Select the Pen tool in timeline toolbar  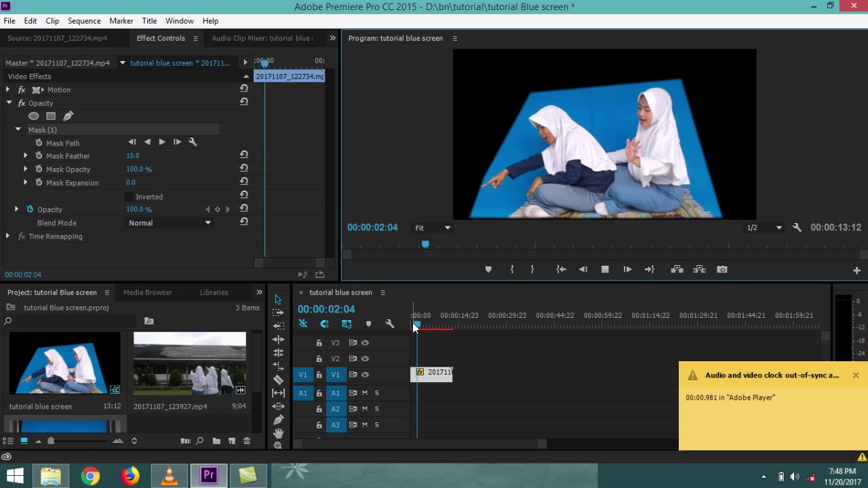pyautogui.click(x=278, y=420)
